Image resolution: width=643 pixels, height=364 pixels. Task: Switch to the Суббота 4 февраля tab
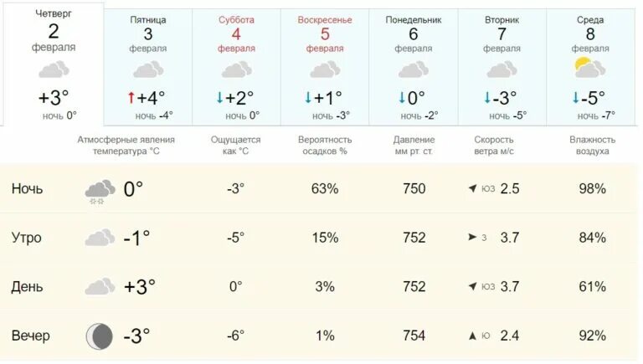tap(237, 68)
